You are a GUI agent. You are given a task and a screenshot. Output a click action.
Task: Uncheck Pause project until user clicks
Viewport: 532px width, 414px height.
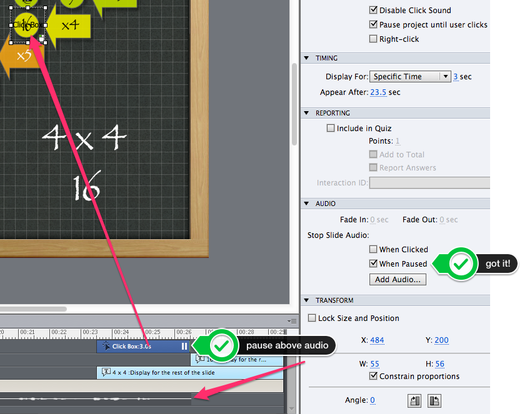pos(373,24)
